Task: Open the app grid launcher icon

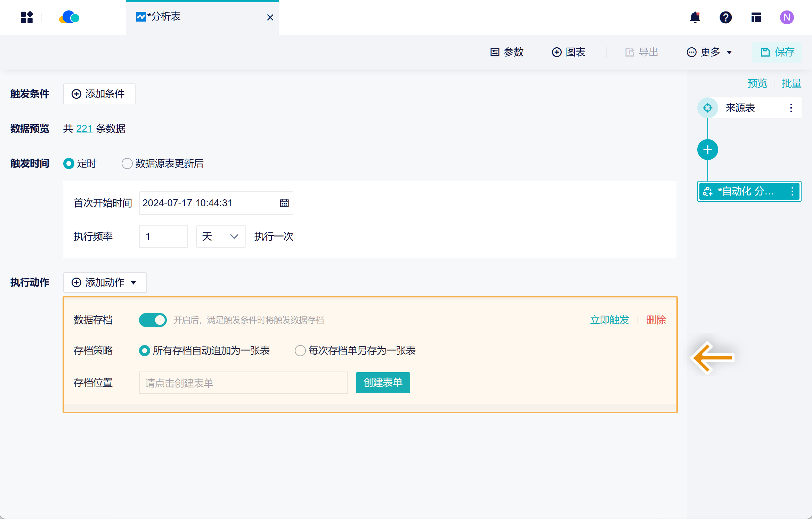Action: [x=27, y=17]
